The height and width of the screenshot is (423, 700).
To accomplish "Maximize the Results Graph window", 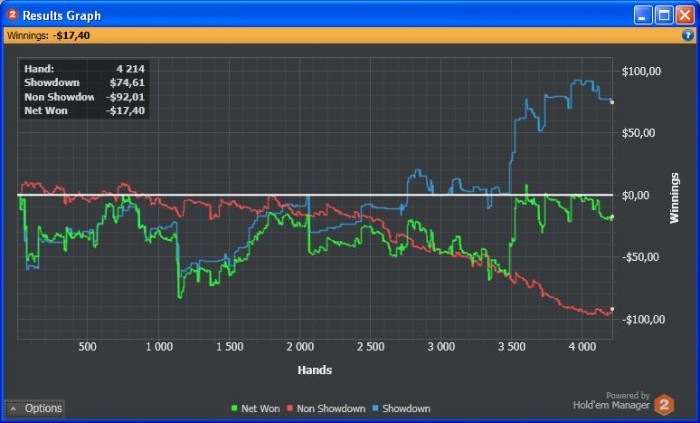I will [x=664, y=15].
